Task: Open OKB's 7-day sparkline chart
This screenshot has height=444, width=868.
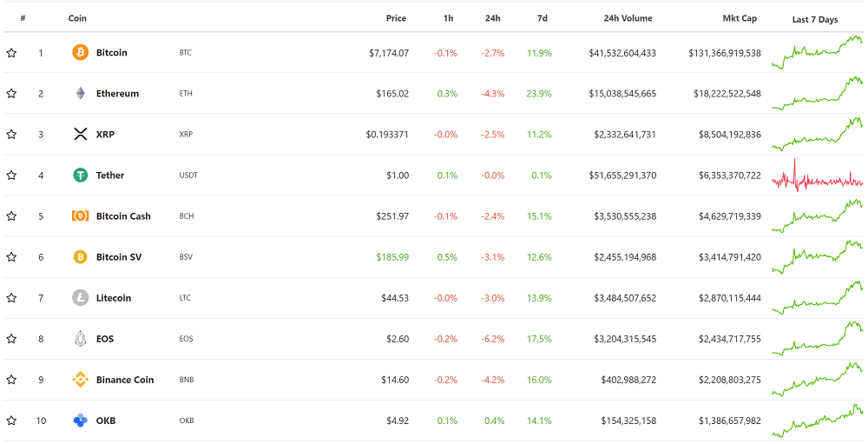Action: 818,421
